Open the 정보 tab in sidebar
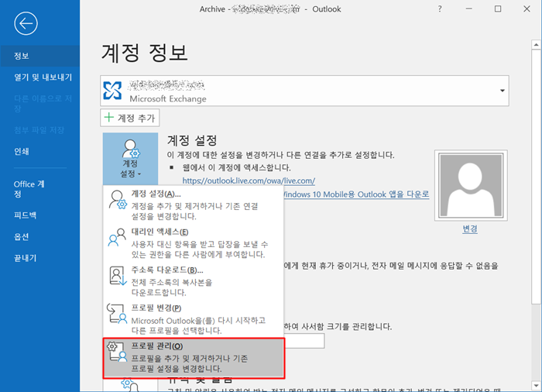The height and width of the screenshot is (392, 542). (39, 56)
